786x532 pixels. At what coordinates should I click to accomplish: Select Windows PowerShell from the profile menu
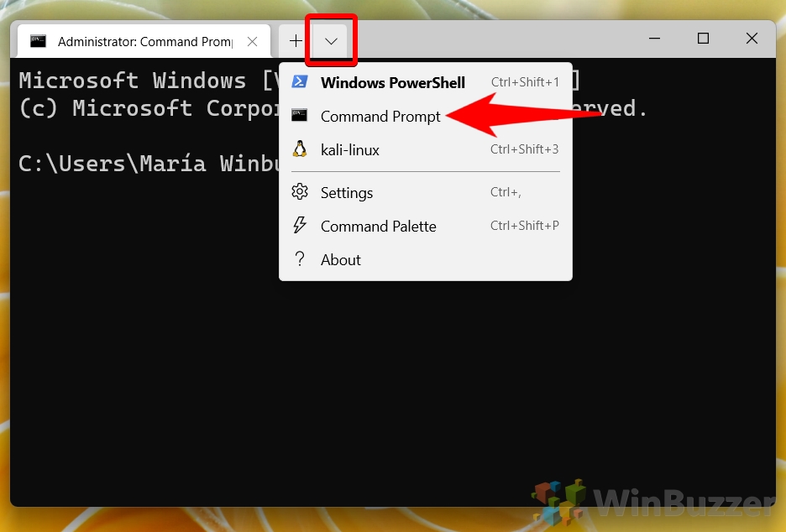tap(391, 82)
